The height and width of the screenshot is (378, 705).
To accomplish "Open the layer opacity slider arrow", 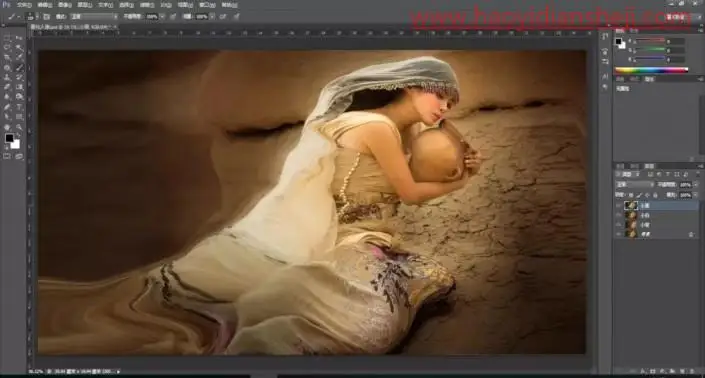I will pyautogui.click(x=696, y=185).
